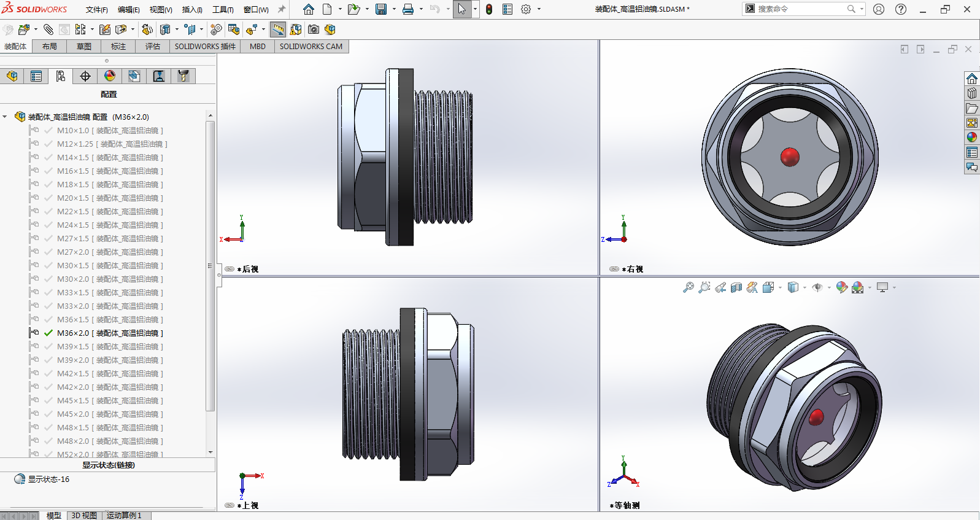Switch to the 运动算例1 bottom tab
The width and height of the screenshot is (980, 520).
coord(125,515)
